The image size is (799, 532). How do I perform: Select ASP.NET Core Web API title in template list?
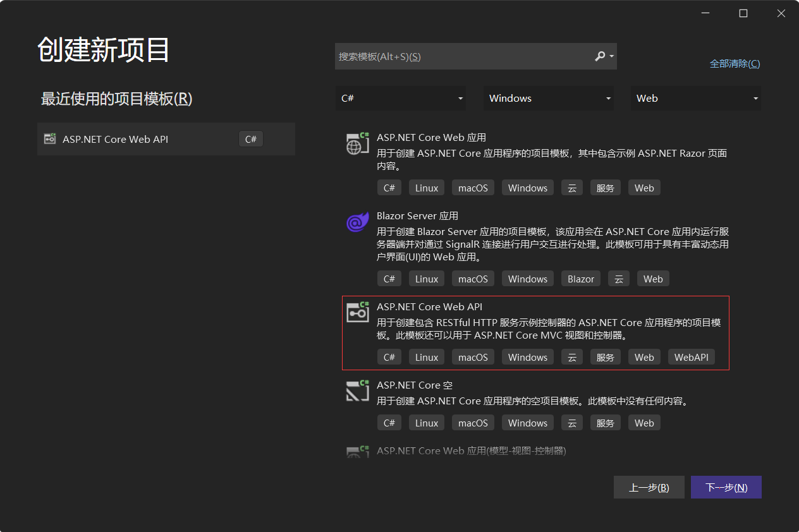click(x=429, y=306)
